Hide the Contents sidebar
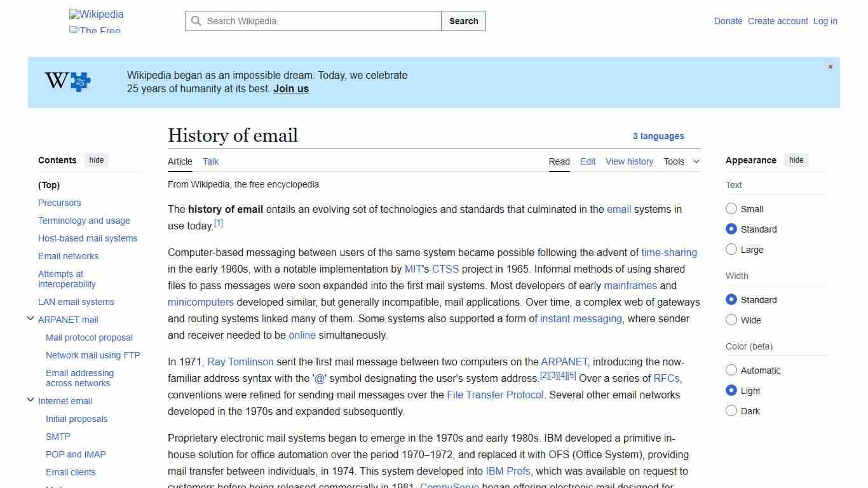Screen dimensions: 868x488 (x=96, y=160)
